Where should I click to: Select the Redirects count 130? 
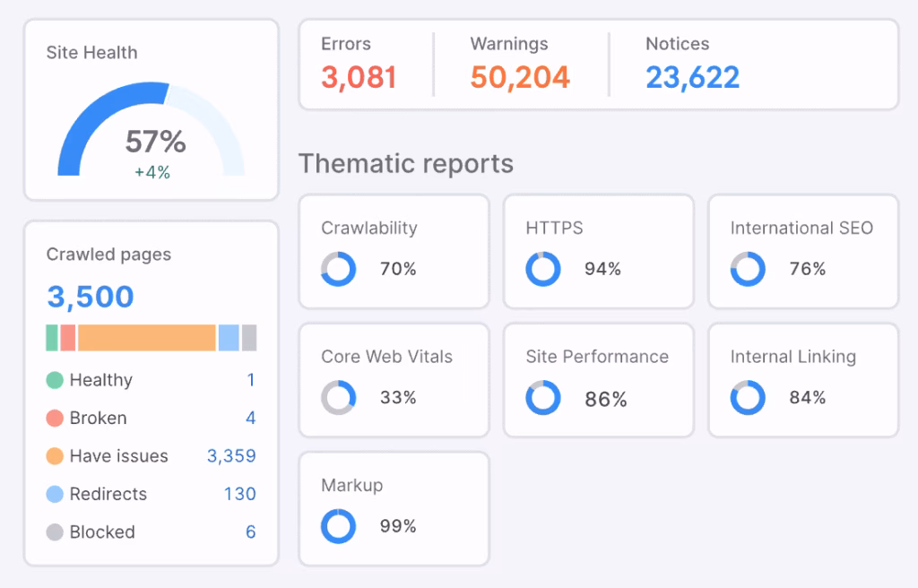tap(239, 494)
